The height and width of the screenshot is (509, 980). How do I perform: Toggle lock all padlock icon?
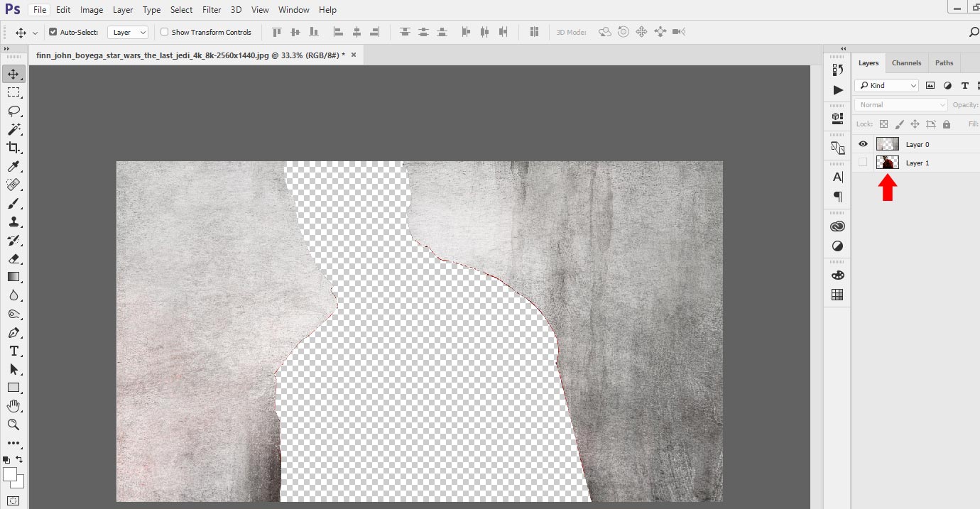[947, 124]
